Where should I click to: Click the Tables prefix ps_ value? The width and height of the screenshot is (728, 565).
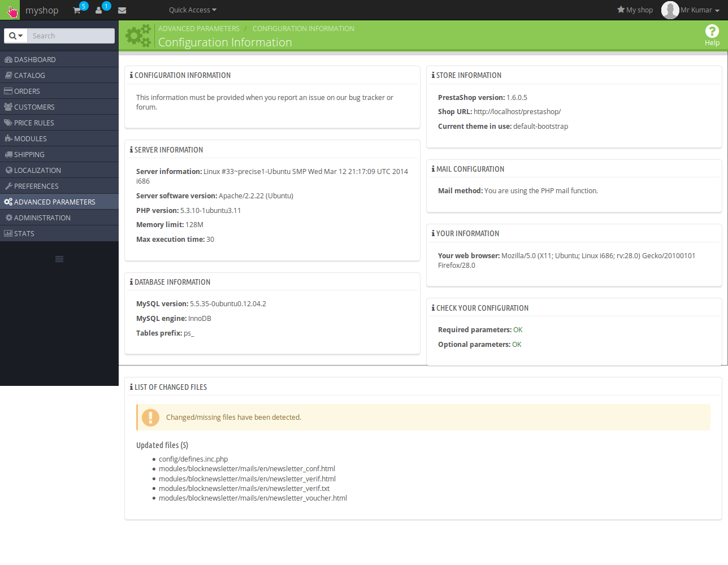coord(189,333)
